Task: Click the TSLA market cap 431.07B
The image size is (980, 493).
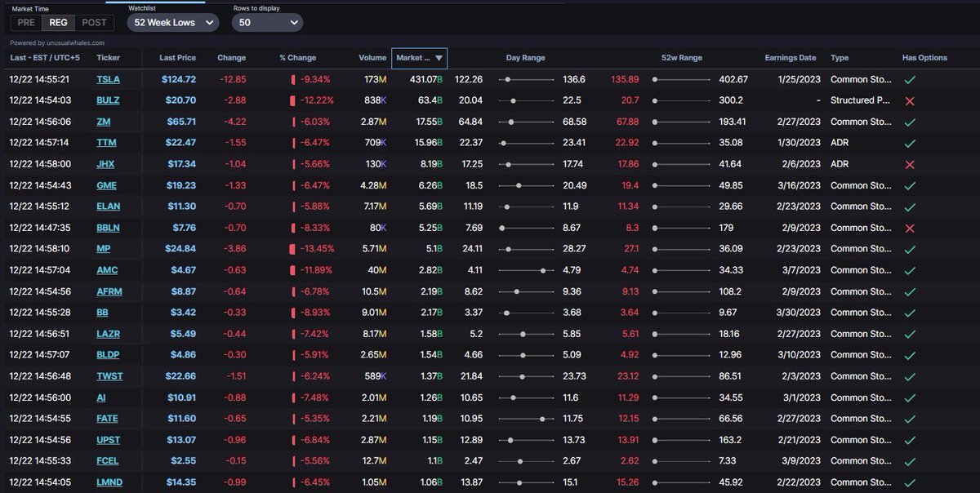Action: (426, 79)
